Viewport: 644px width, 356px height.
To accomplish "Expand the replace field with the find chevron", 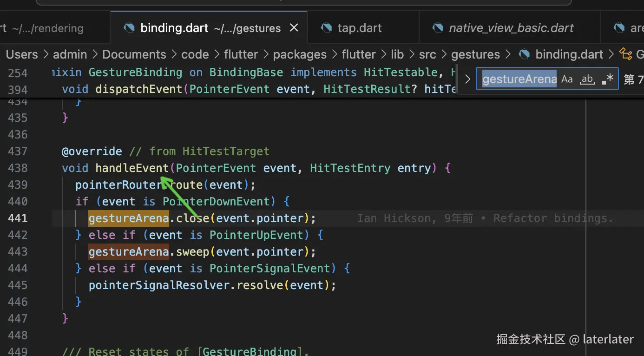I will click(x=467, y=79).
